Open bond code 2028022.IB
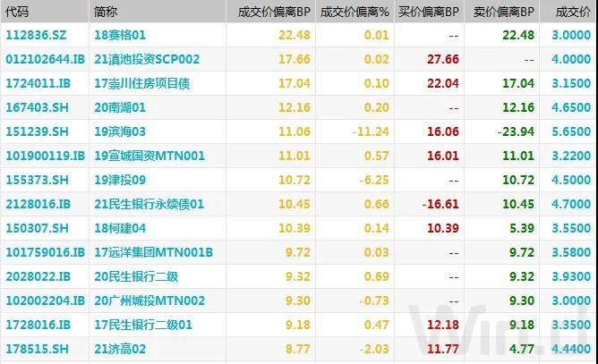Image resolution: width=598 pixels, height=364 pixels. pos(38,276)
